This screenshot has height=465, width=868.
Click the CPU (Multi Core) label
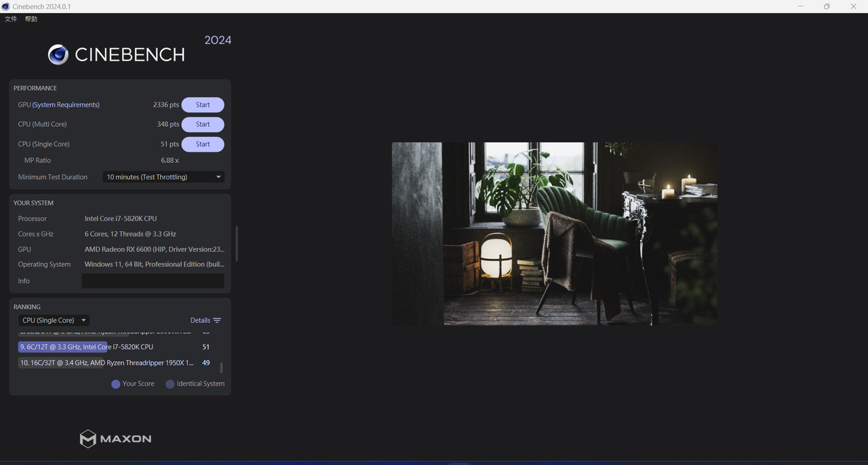[43, 125]
